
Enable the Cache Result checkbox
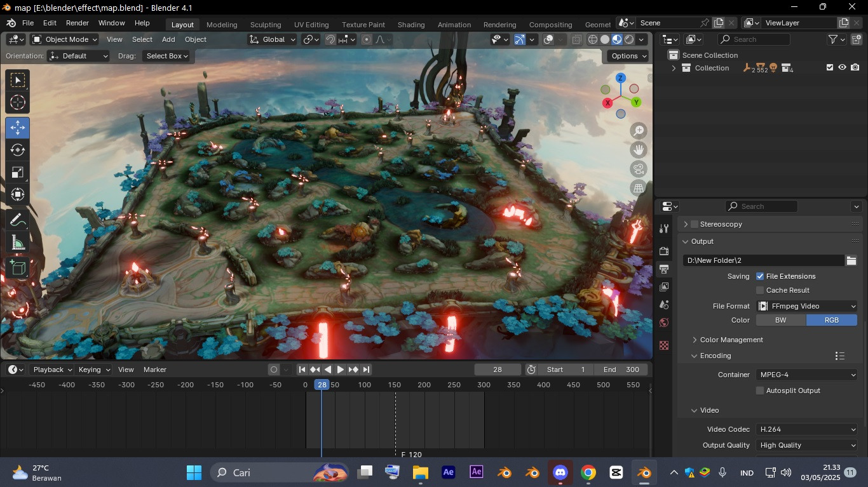(x=759, y=290)
